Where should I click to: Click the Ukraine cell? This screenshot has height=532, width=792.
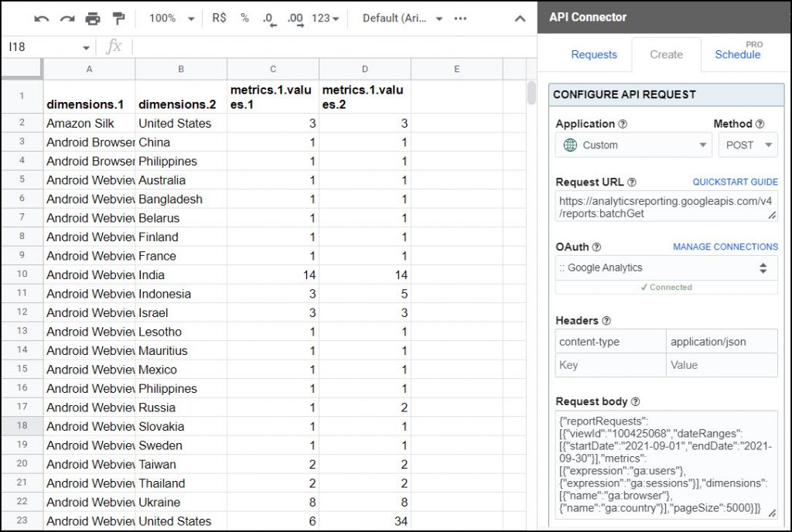[181, 502]
